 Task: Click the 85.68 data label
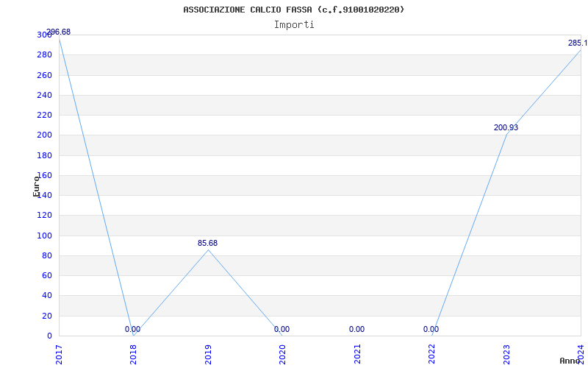[x=207, y=243]
